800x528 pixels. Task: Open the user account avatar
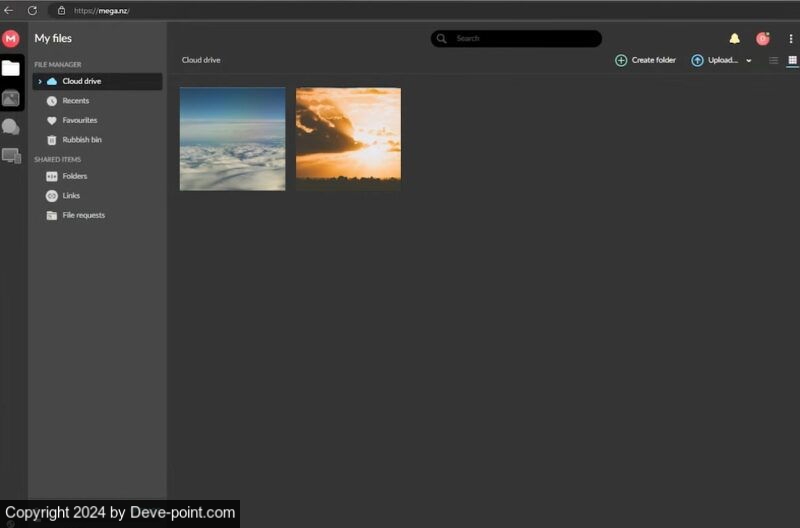pos(762,39)
